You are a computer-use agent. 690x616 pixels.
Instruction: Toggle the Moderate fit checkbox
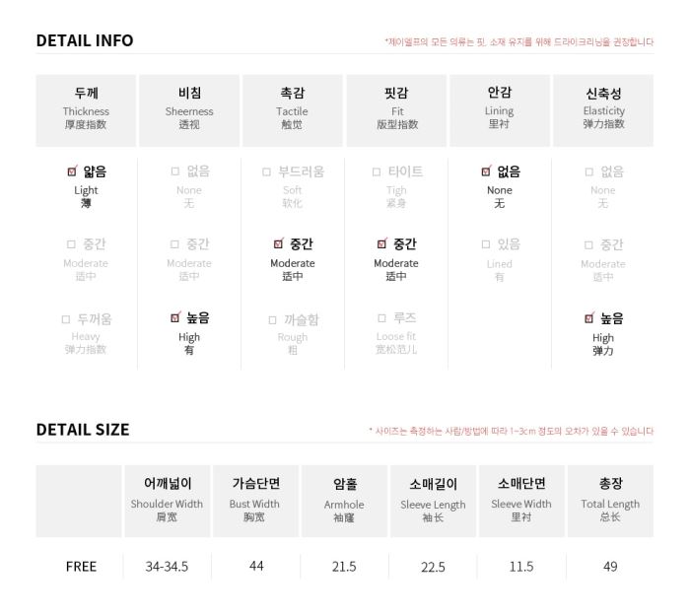[x=381, y=243]
